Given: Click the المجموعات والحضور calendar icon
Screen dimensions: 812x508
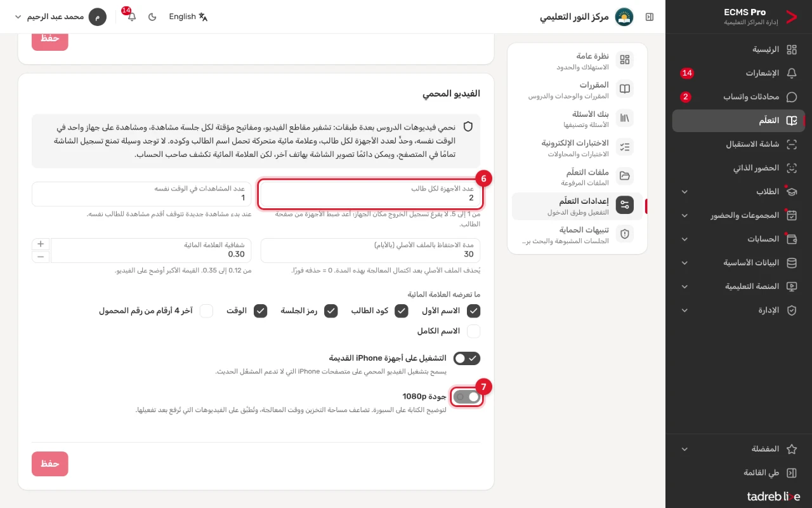Looking at the screenshot, I should (x=792, y=215).
